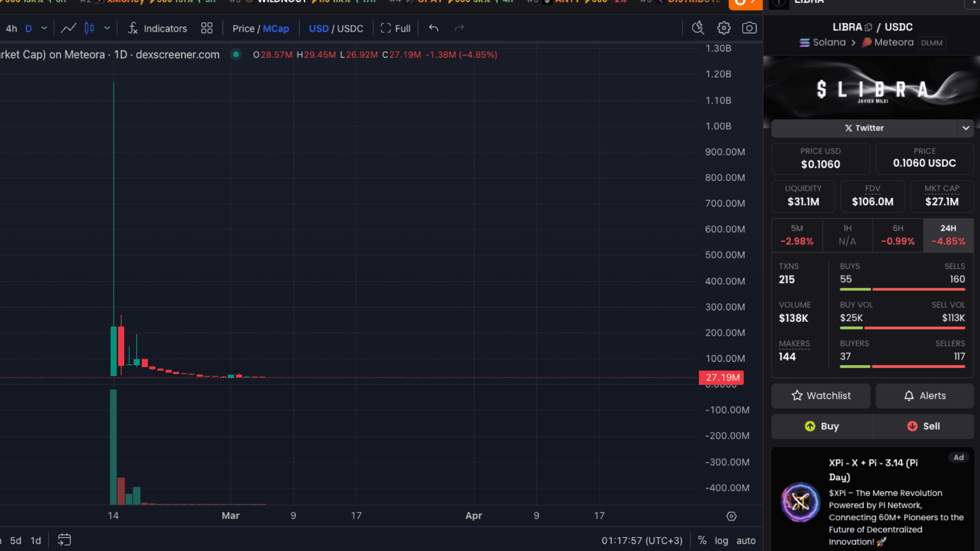The height and width of the screenshot is (551, 980).
Task: Click the chart time axis settings icon
Action: [x=731, y=516]
